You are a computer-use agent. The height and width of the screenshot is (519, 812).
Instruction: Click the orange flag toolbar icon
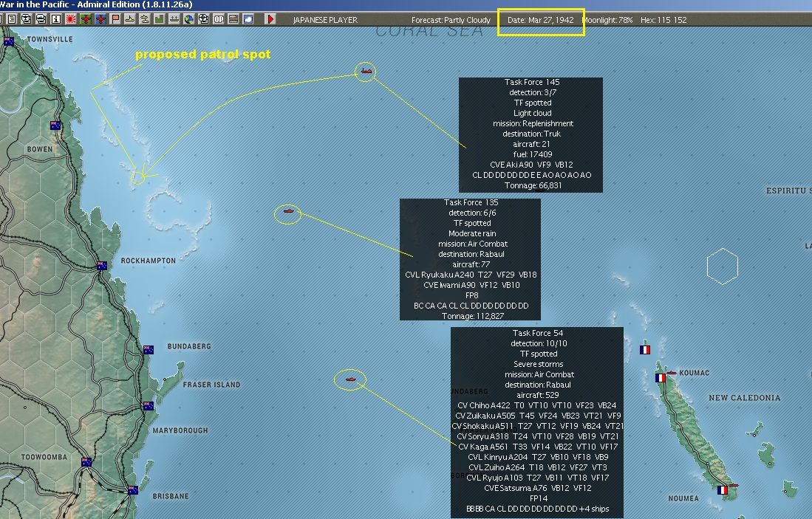click(x=115, y=19)
